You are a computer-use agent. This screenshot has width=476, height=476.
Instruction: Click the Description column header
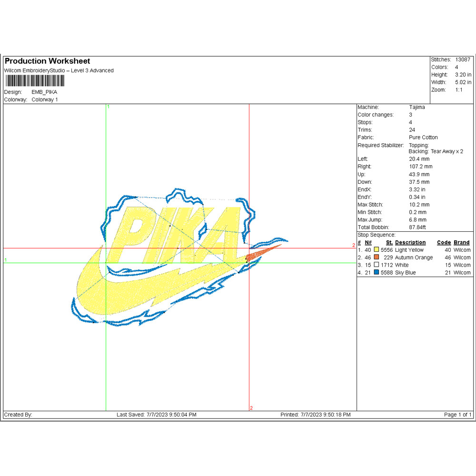click(x=410, y=242)
